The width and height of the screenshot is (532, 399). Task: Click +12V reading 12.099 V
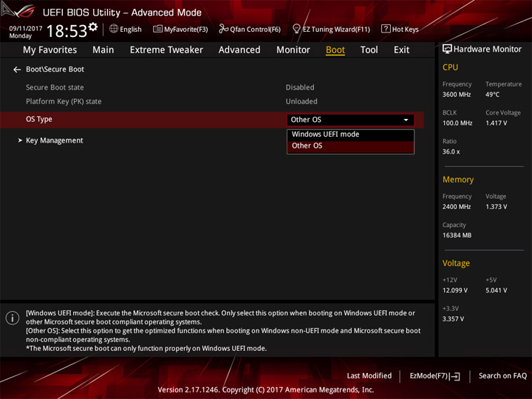click(454, 290)
